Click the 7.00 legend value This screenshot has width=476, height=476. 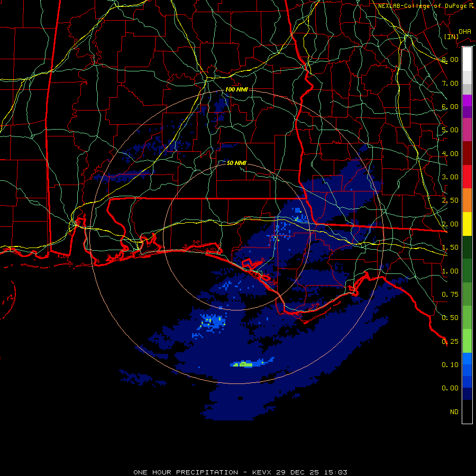point(450,83)
